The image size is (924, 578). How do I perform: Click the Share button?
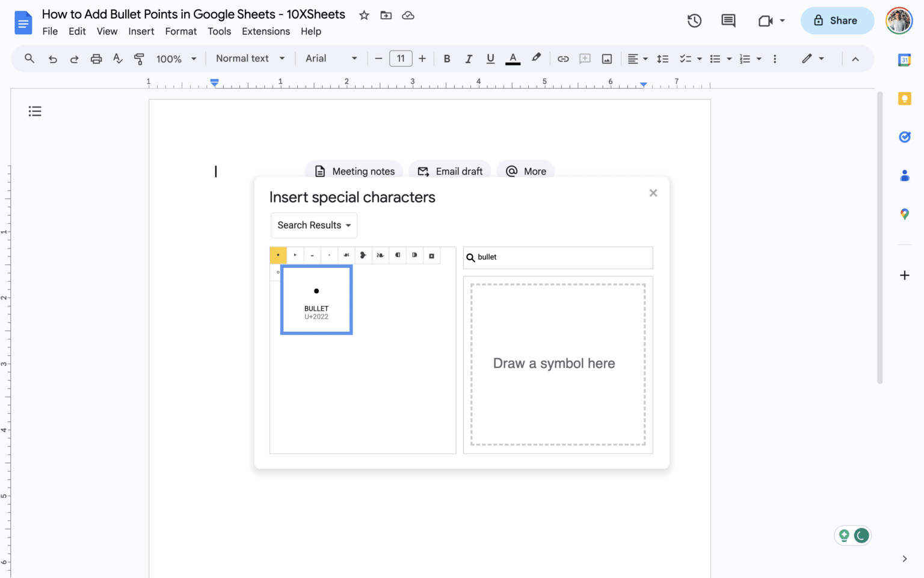coord(837,20)
